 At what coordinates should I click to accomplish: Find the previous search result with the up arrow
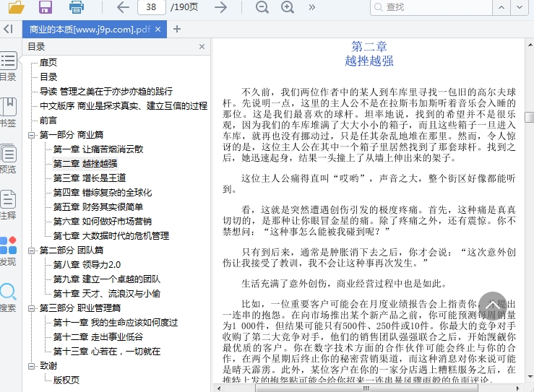click(x=501, y=7)
